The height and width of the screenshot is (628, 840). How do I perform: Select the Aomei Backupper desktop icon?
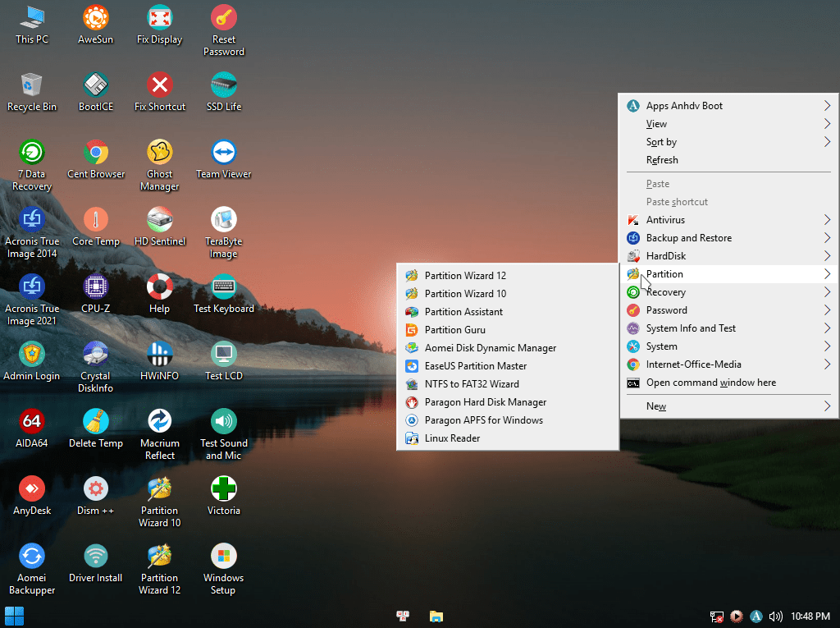[32, 568]
